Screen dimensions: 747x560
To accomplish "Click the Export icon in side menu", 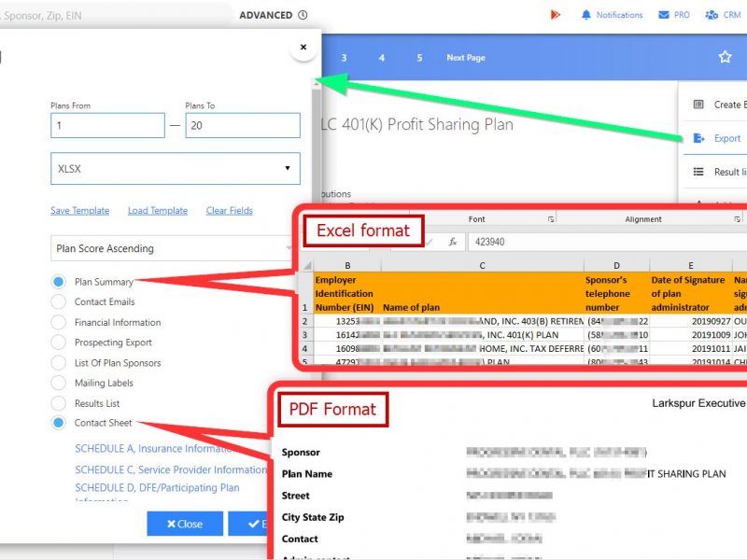I will [698, 138].
